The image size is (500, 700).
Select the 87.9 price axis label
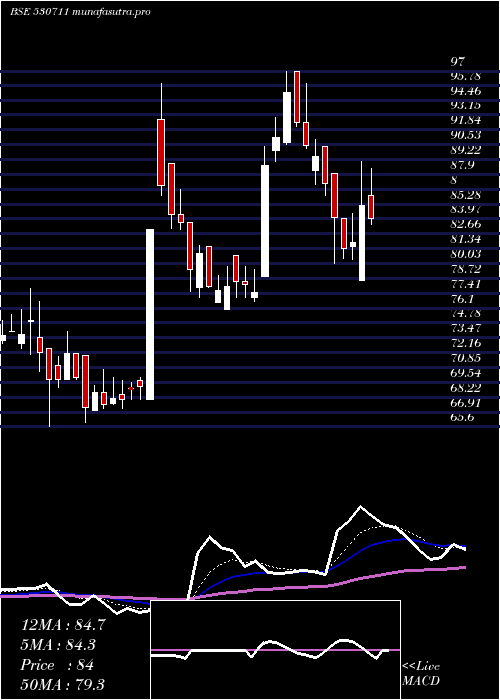(x=462, y=165)
